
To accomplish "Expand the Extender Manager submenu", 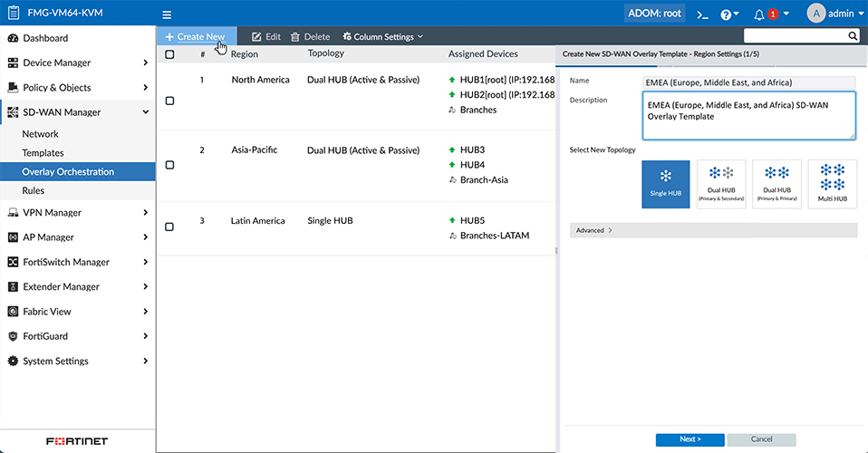I will tap(146, 287).
